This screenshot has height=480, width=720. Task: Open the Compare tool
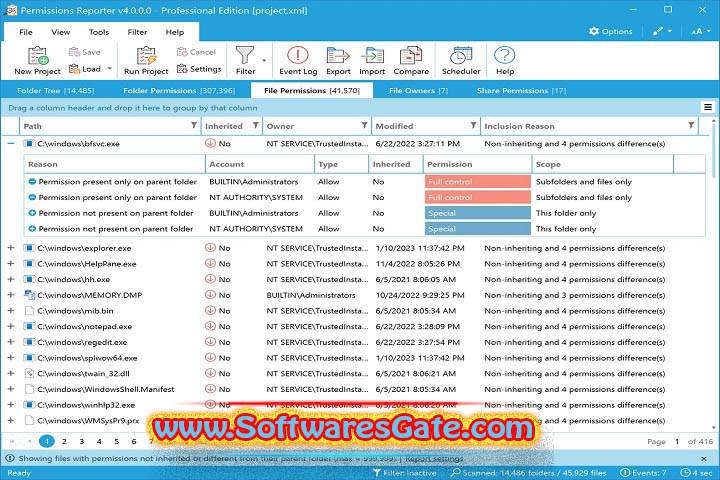point(411,61)
